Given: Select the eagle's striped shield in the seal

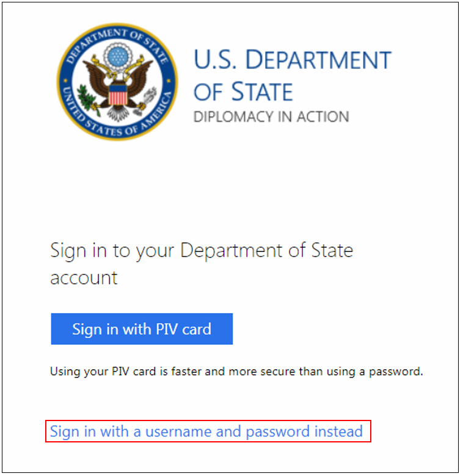Looking at the screenshot, I should (118, 95).
